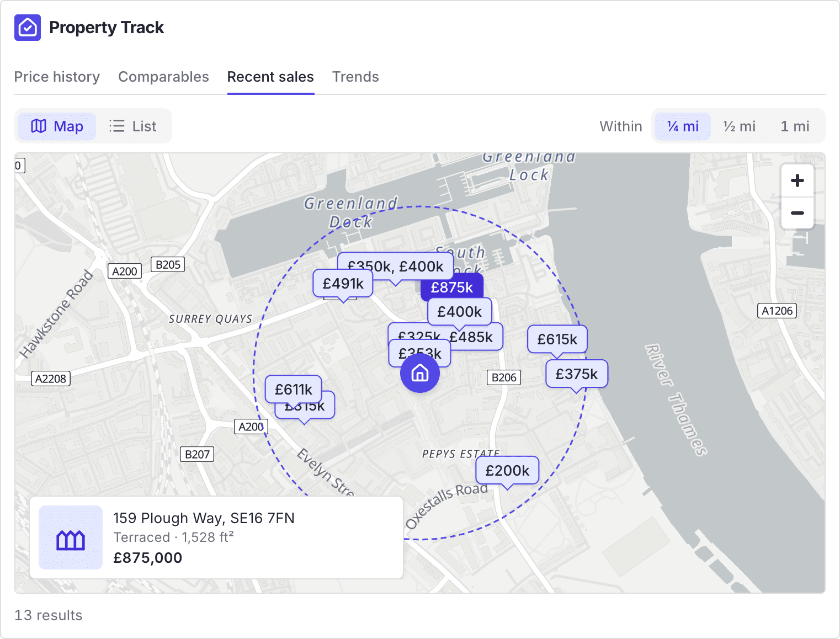Select the £200k price marker
Image resolution: width=840 pixels, height=639 pixels.
click(507, 471)
